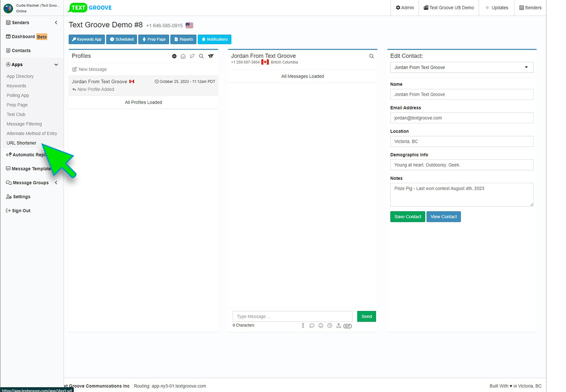Open Polling App

tap(18, 95)
